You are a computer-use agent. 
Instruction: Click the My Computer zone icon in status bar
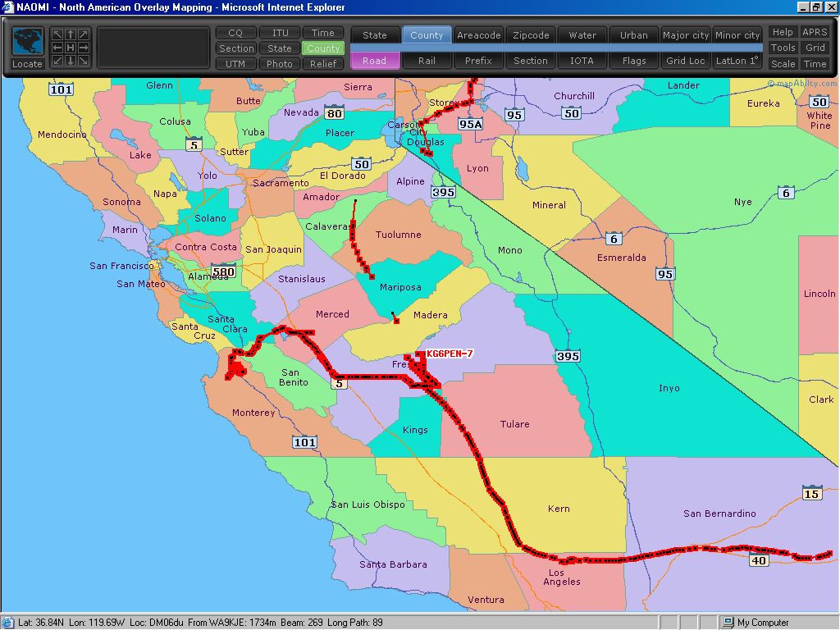pyautogui.click(x=728, y=623)
